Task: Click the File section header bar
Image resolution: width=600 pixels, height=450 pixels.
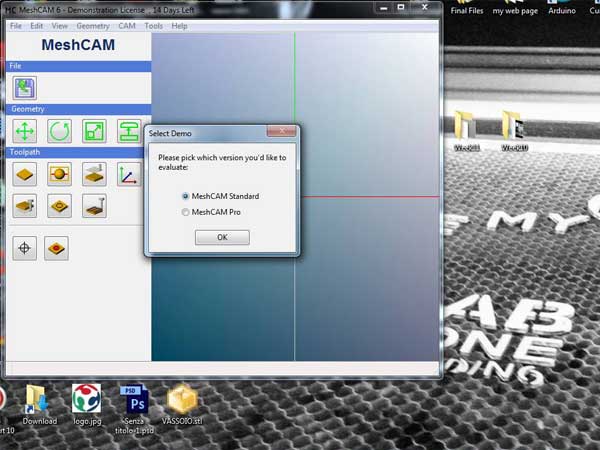Action: (78, 66)
